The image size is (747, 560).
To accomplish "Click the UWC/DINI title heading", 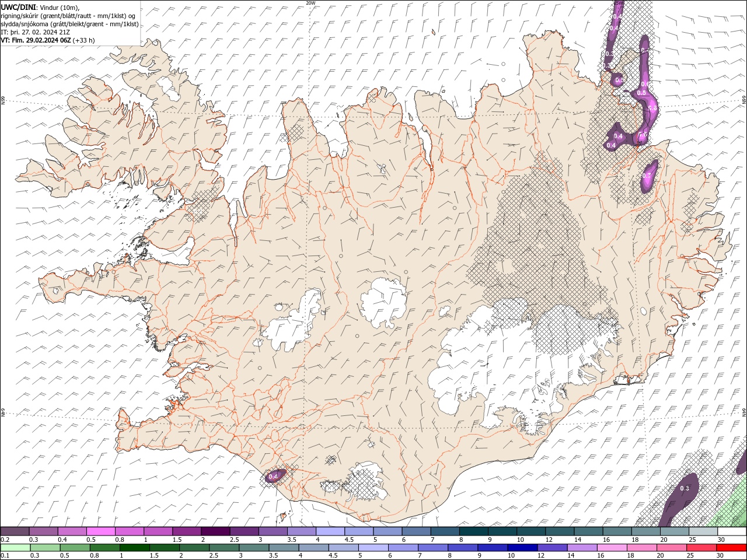I will pyautogui.click(x=19, y=7).
